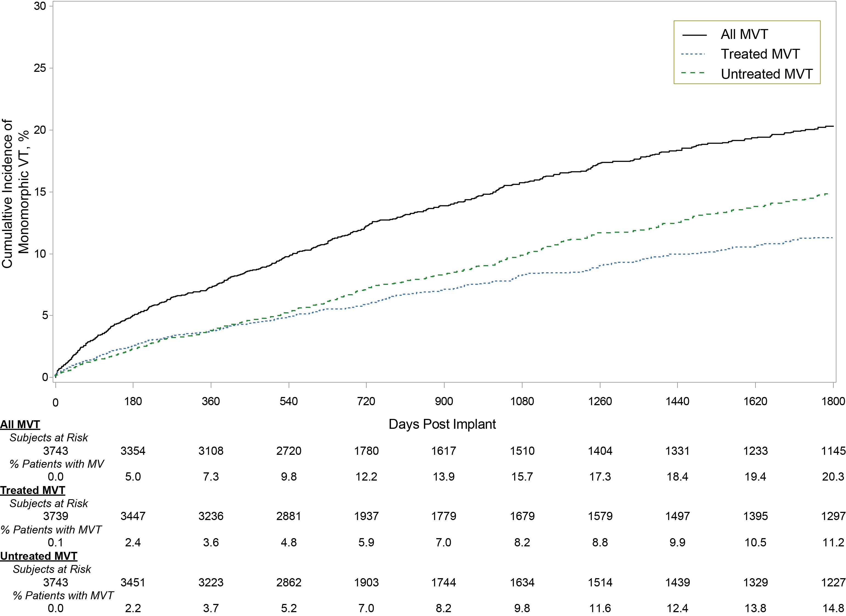The width and height of the screenshot is (846, 616).
Task: Click the 20 value on y-axis
Action: (x=40, y=130)
